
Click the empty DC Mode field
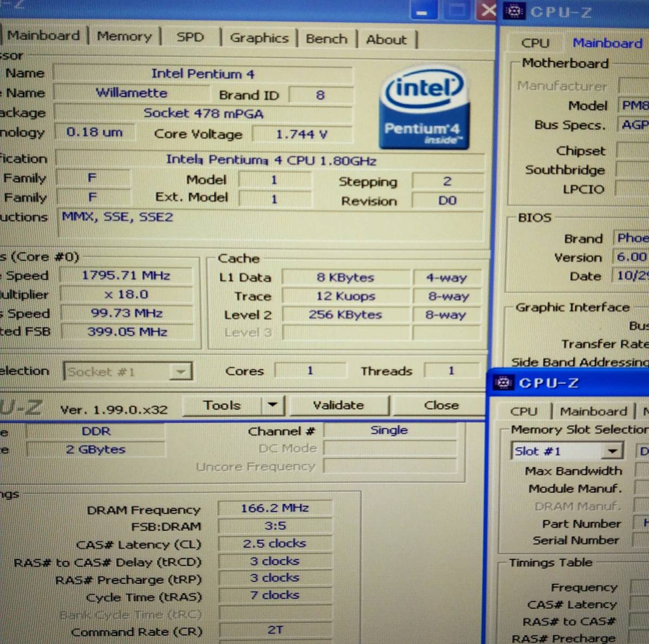[390, 448]
